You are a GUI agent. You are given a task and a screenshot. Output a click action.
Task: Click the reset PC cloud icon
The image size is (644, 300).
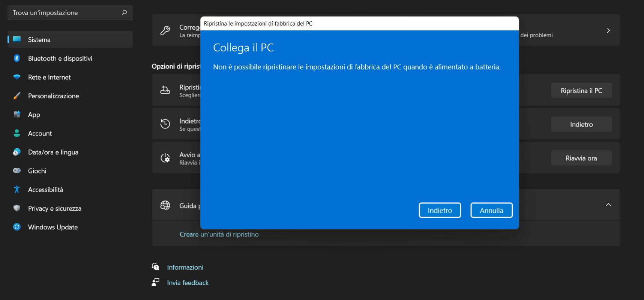tap(165, 90)
